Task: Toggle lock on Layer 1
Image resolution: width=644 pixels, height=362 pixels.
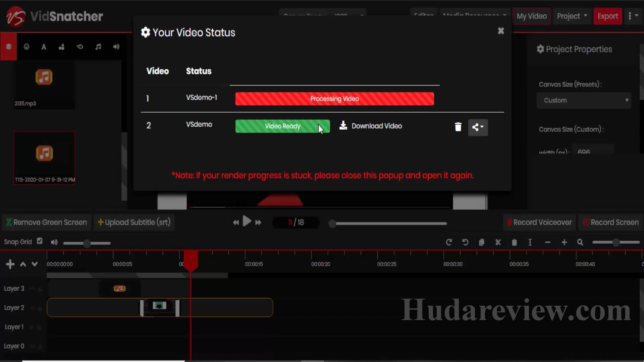Action: [x=39, y=327]
